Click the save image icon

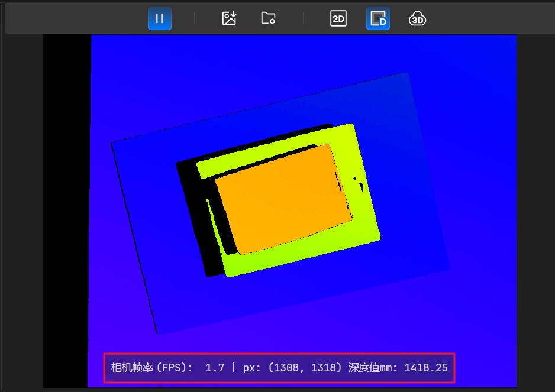click(229, 19)
